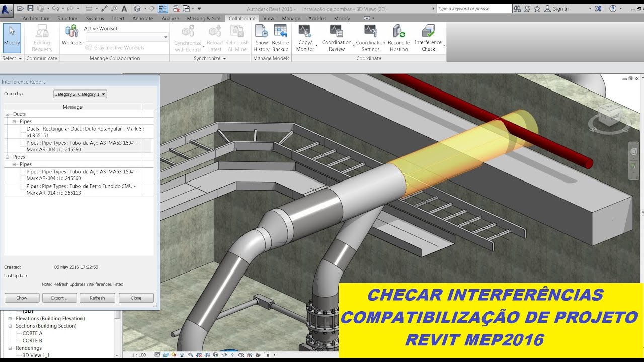Collapse the Pipes sub-node under Ducts
644x362 pixels.
(x=15, y=121)
